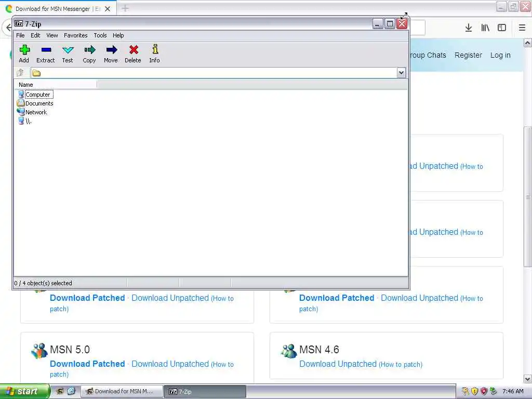This screenshot has height=399, width=532.
Task: Open the File menu
Action: point(20,35)
